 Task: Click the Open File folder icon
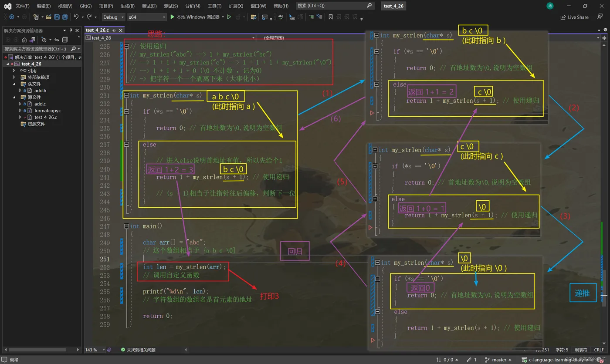coord(49,17)
